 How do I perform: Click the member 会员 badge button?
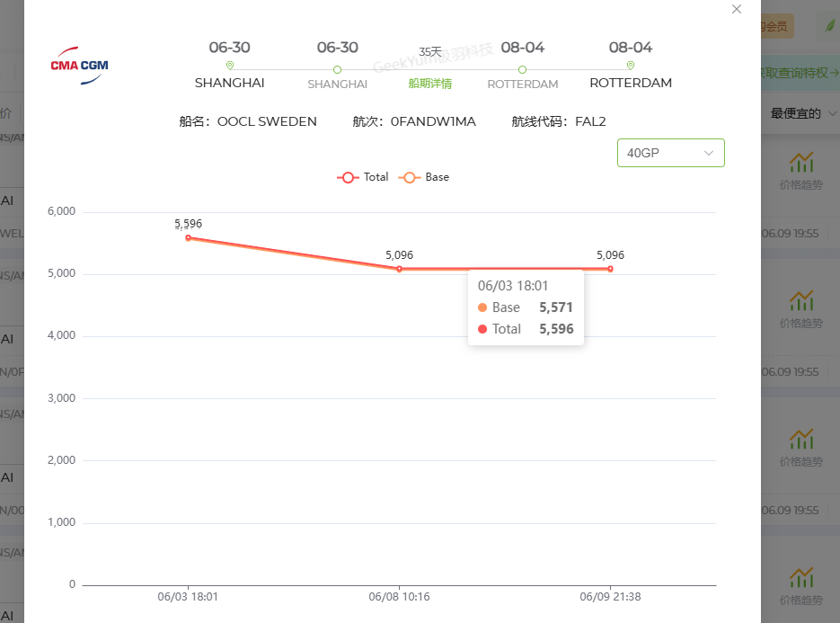point(776,26)
